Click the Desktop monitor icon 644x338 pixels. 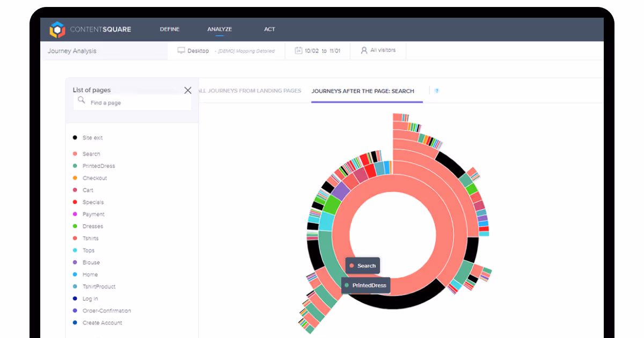pos(181,50)
